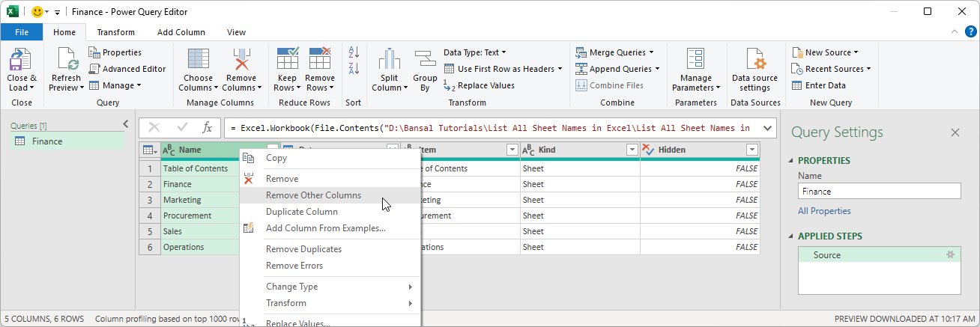Collapse the PROPERTIES section
The height and width of the screenshot is (327, 980).
coord(792,161)
